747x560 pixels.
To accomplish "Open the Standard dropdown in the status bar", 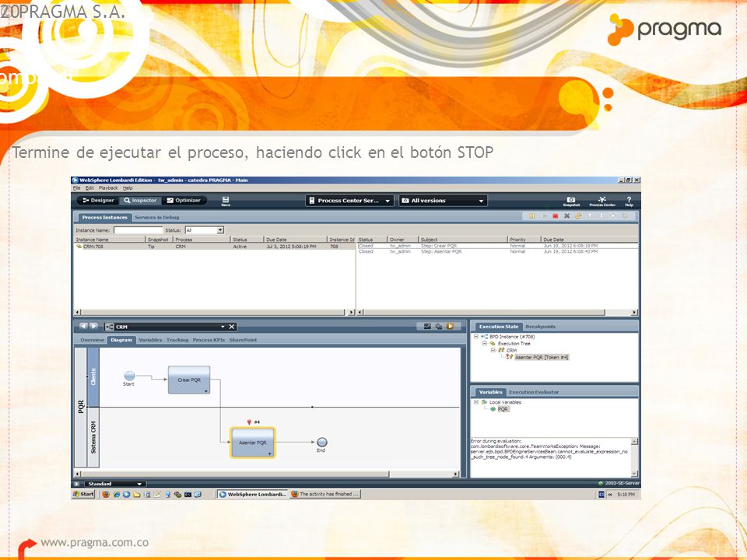I will (x=114, y=484).
